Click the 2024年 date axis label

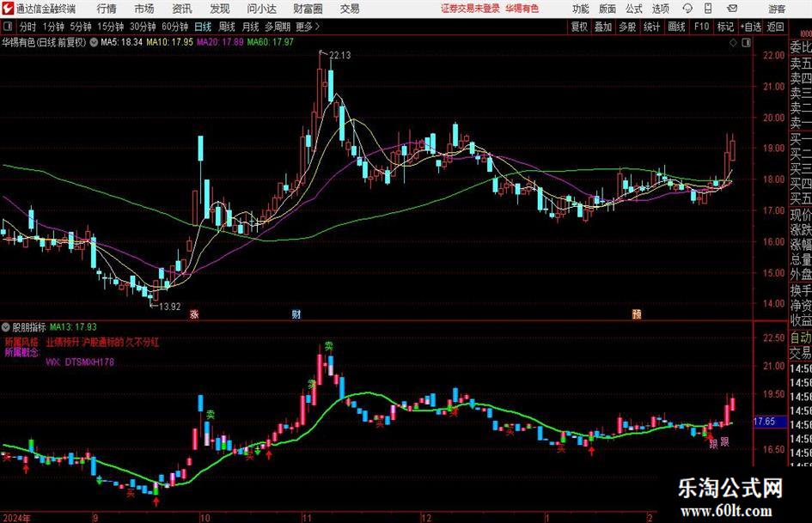[x=16, y=518]
